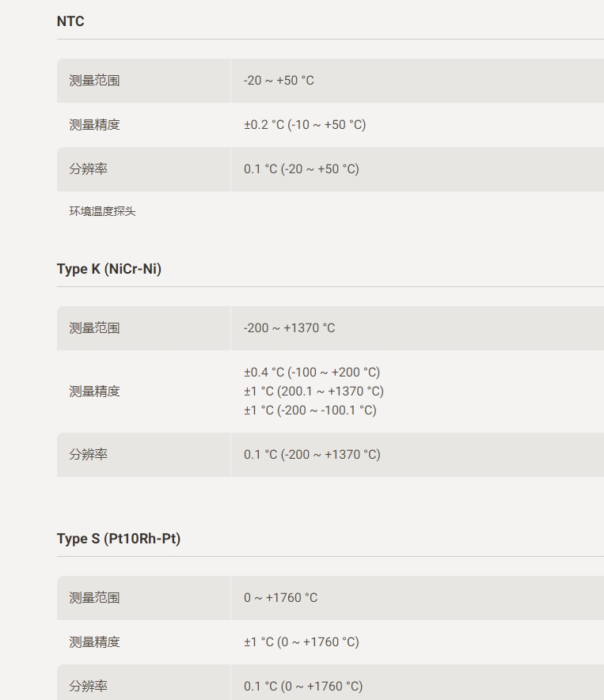This screenshot has width=604, height=700.
Task: Select the Type K 测量精度 label
Action: [94, 392]
